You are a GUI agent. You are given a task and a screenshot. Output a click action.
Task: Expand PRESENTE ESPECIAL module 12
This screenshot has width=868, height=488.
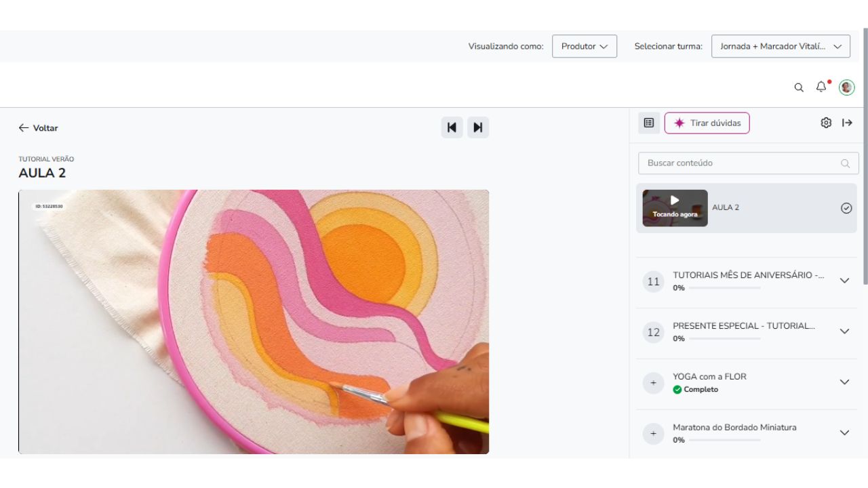coord(844,331)
